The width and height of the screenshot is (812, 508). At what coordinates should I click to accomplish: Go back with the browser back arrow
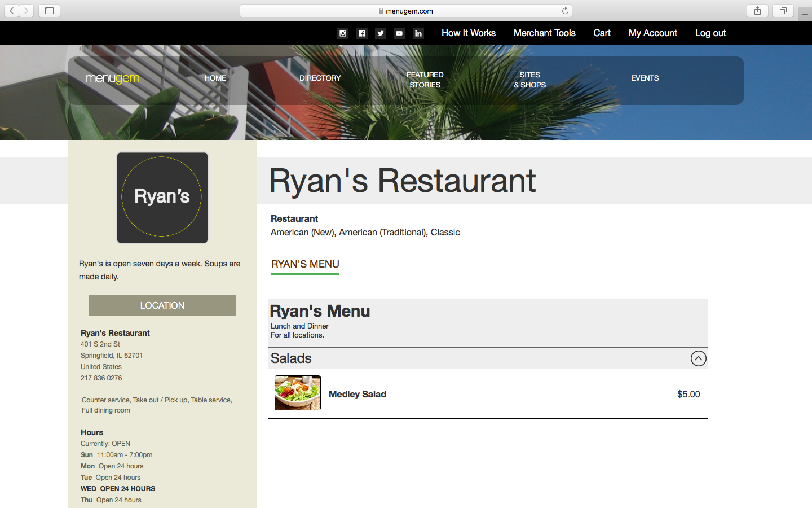(x=12, y=11)
